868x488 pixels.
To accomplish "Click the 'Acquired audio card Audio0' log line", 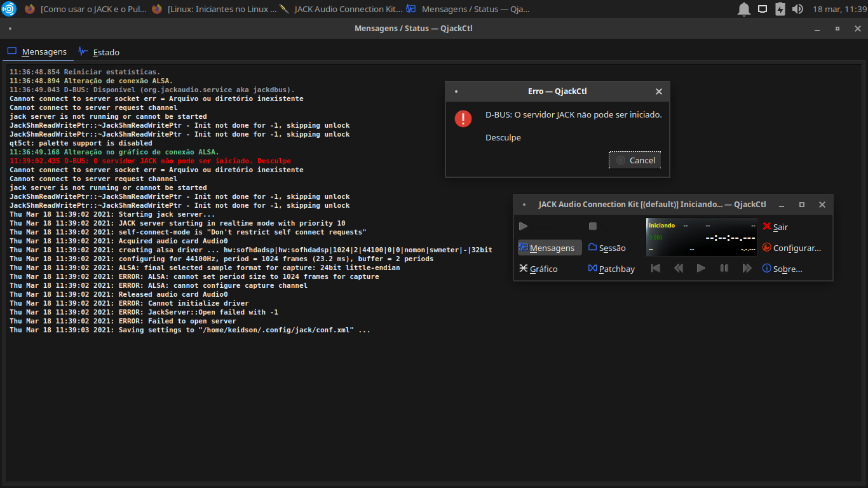I will (119, 241).
